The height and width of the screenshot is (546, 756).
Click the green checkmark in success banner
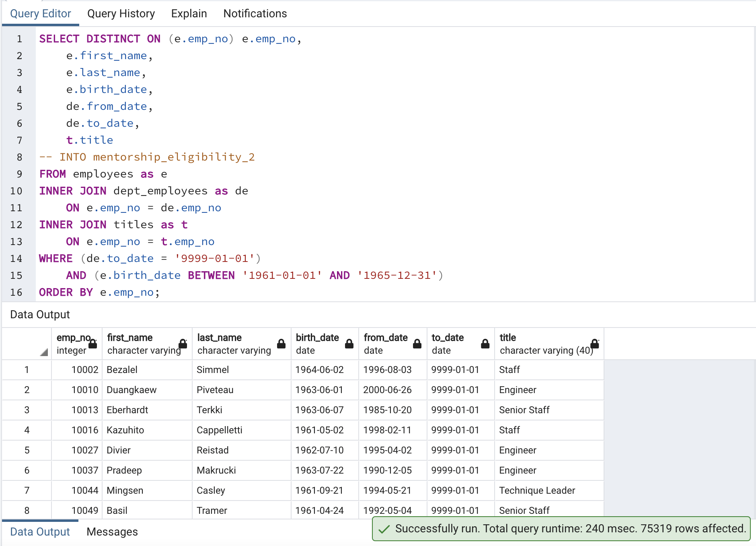click(x=384, y=529)
